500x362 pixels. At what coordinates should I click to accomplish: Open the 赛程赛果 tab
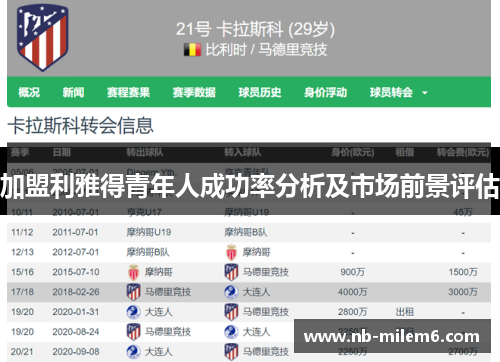[128, 92]
